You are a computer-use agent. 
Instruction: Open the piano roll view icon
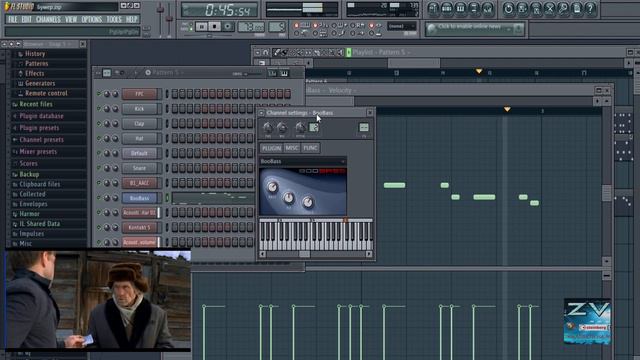point(460,9)
